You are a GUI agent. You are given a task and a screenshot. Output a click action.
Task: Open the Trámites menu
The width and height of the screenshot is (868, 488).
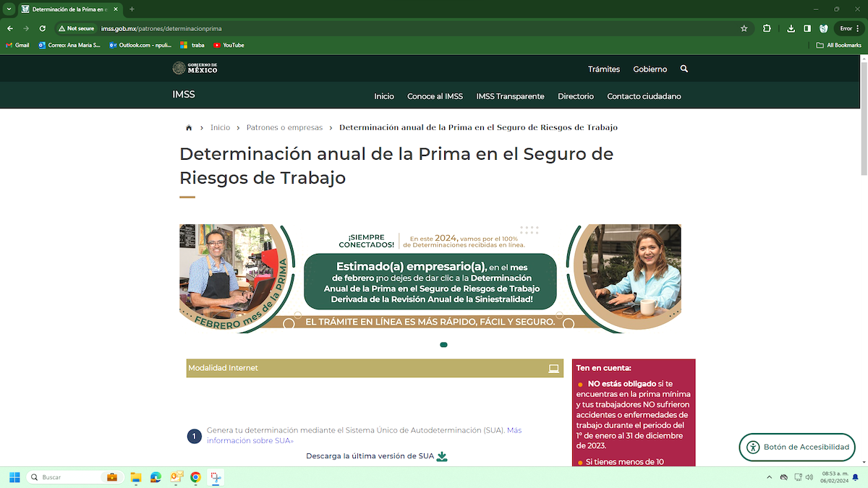603,69
